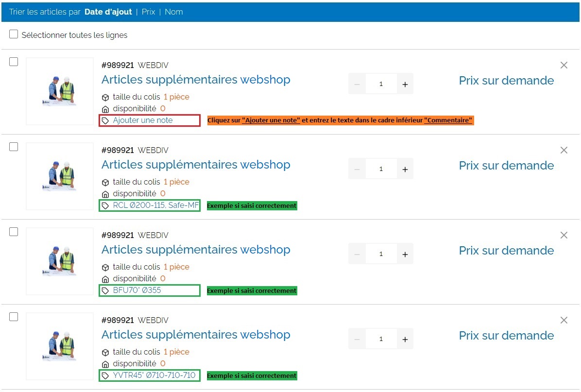Click the tag icon beside BFU70° Ø355
Screen dimensions: 581x392
pos(105,290)
